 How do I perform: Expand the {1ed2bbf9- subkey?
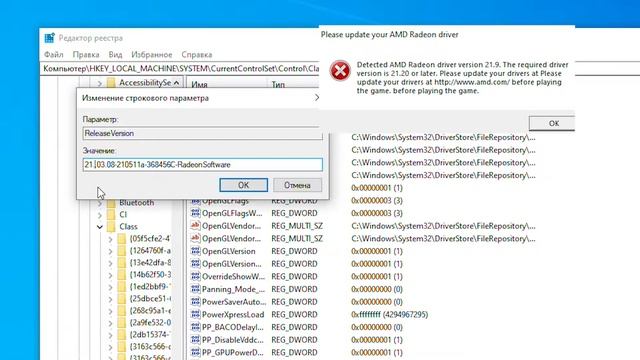point(111,287)
